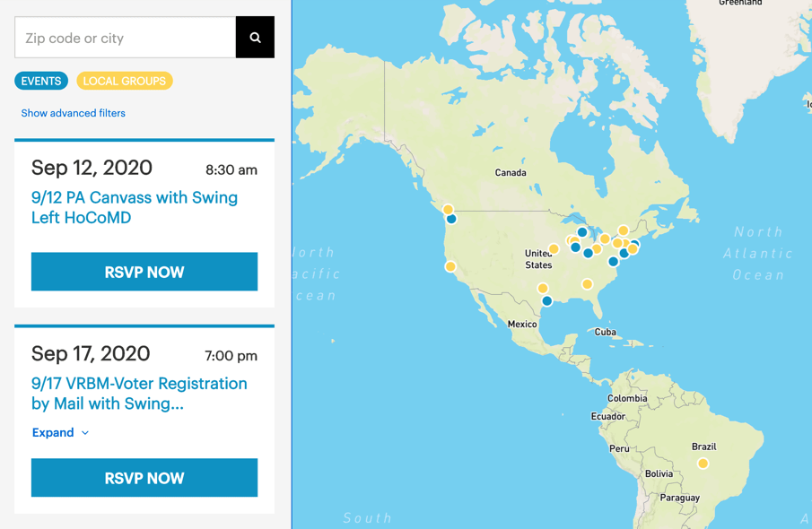The image size is (812, 529).
Task: Select the yellow marker on California coast
Action: click(x=450, y=266)
